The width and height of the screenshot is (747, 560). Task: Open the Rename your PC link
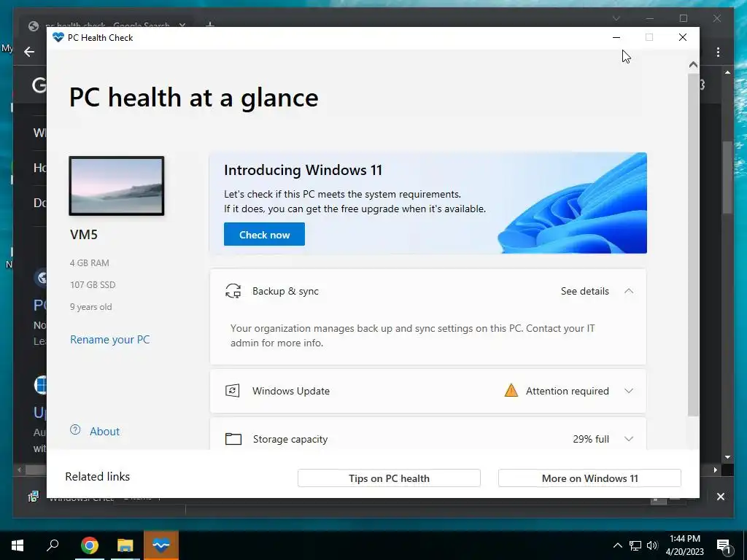point(109,340)
